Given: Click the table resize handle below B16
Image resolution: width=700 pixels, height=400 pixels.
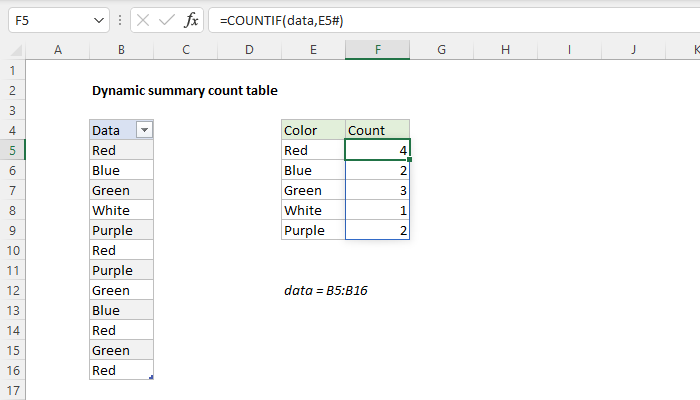Looking at the screenshot, I should tap(151, 377).
